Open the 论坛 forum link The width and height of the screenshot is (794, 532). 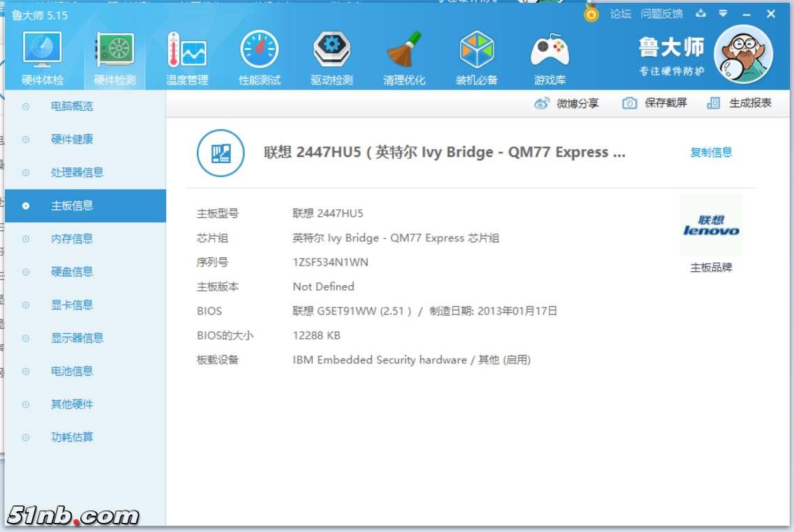[x=620, y=14]
